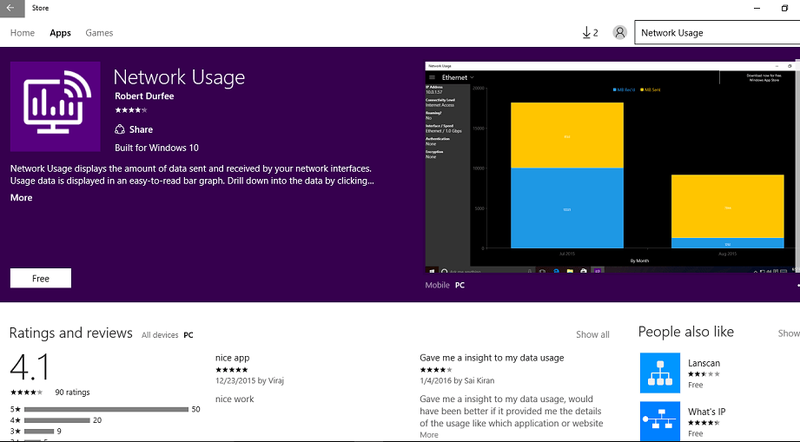
Task: Show all ratings and reviews
Action: pos(592,334)
